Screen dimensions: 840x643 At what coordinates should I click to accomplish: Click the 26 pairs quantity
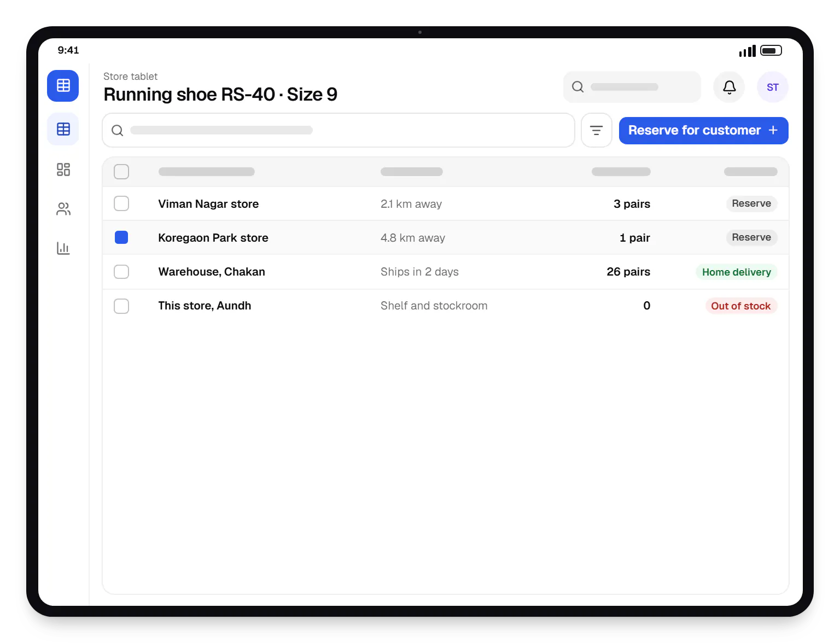[628, 272]
